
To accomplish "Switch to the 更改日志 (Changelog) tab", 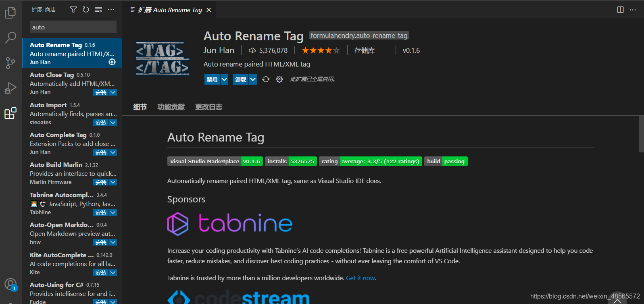I will (209, 107).
